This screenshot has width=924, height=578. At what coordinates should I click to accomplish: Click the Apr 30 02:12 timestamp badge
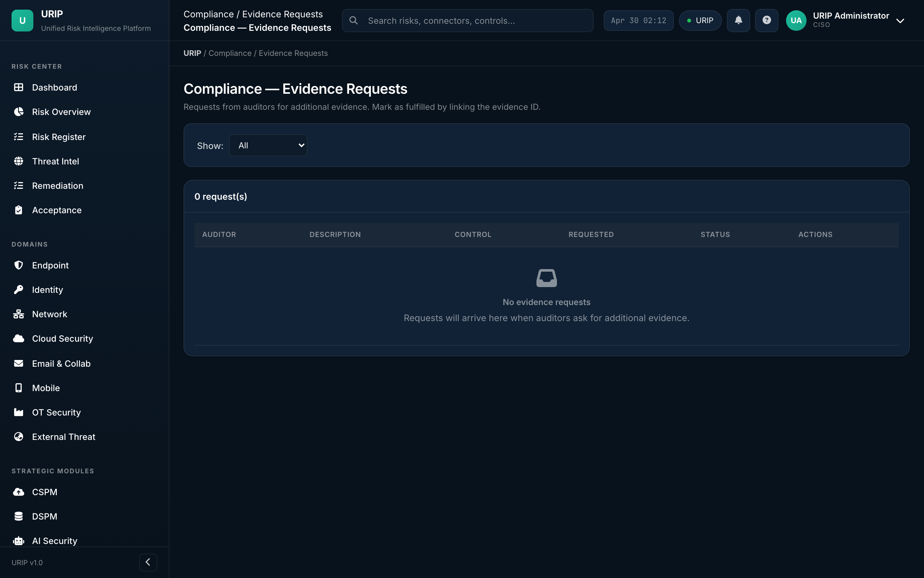coord(638,20)
